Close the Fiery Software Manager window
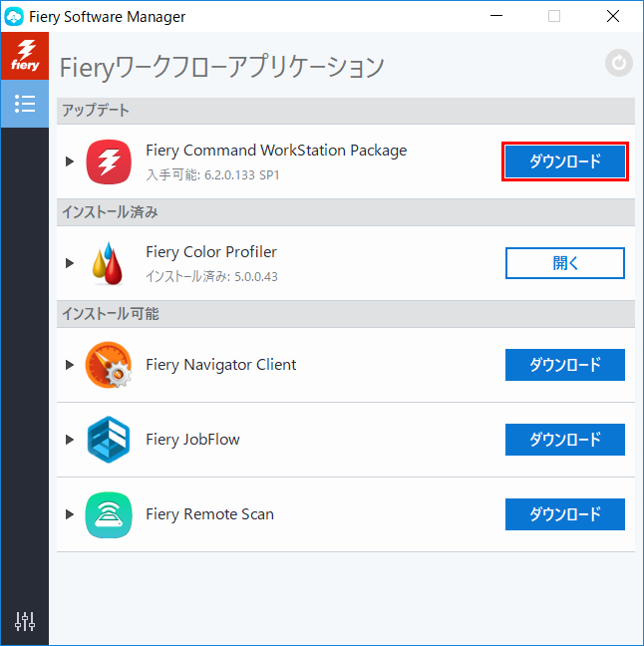 pyautogui.click(x=613, y=16)
